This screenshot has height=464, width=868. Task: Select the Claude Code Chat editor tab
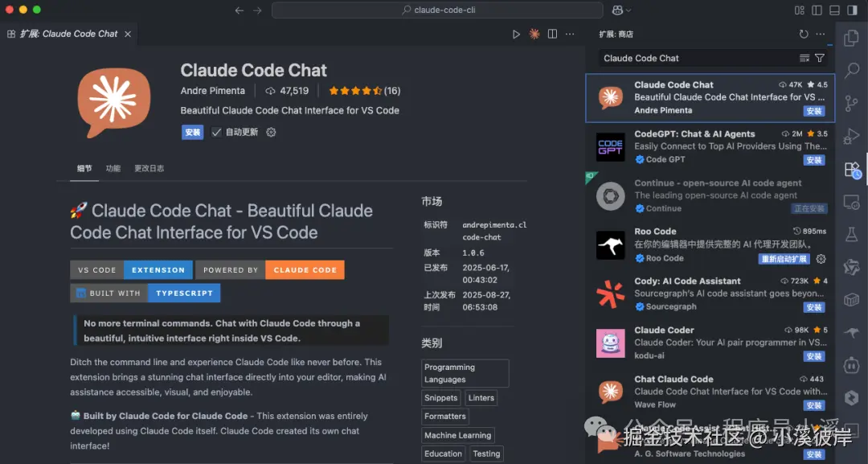[68, 34]
